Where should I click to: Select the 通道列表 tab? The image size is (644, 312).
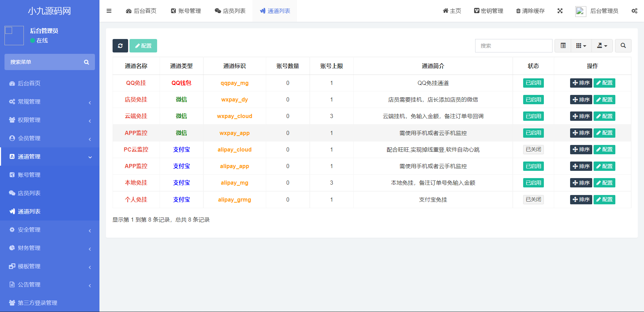coord(275,11)
